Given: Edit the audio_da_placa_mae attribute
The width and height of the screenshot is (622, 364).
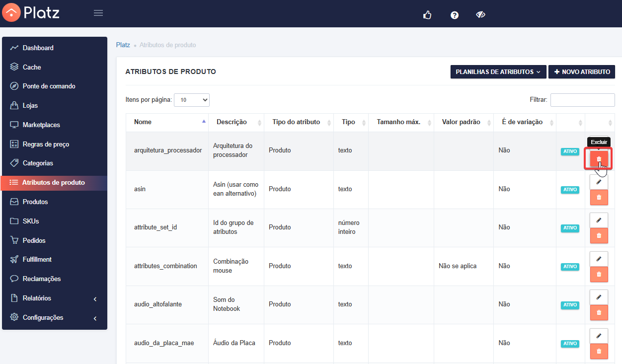Looking at the screenshot, I should [599, 336].
